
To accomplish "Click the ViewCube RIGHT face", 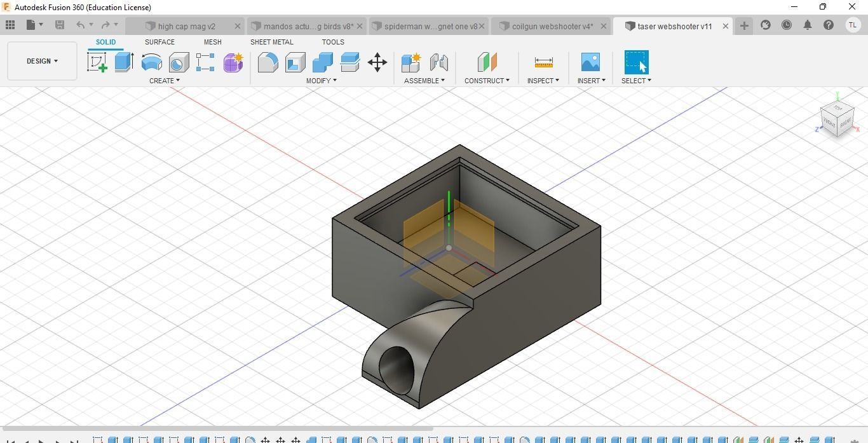I will 846,123.
